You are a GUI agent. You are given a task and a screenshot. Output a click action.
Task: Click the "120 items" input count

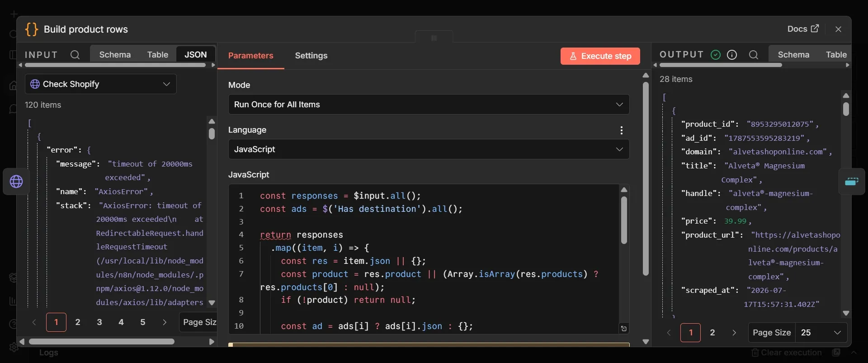pos(43,105)
